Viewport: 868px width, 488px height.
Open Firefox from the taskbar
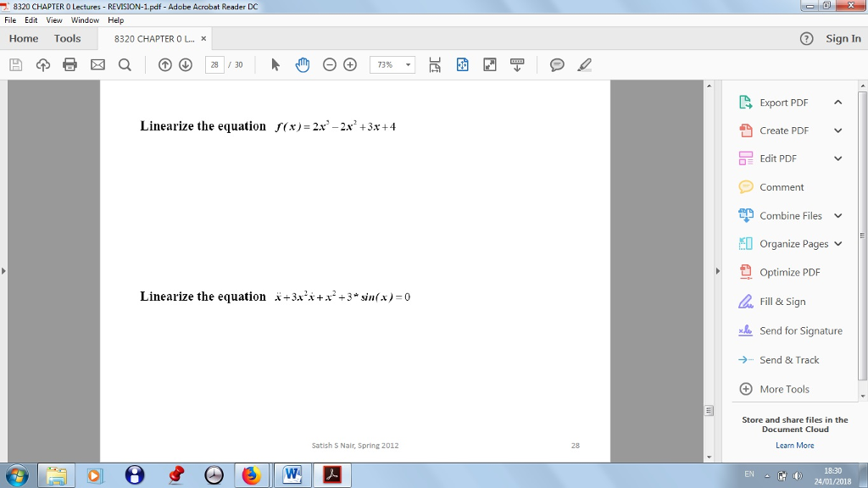(252, 475)
